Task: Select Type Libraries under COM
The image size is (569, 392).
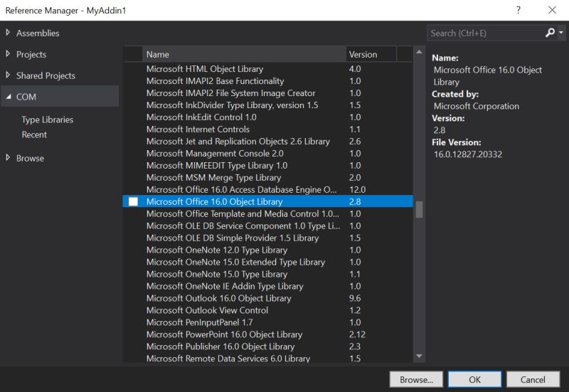Action: tap(48, 120)
